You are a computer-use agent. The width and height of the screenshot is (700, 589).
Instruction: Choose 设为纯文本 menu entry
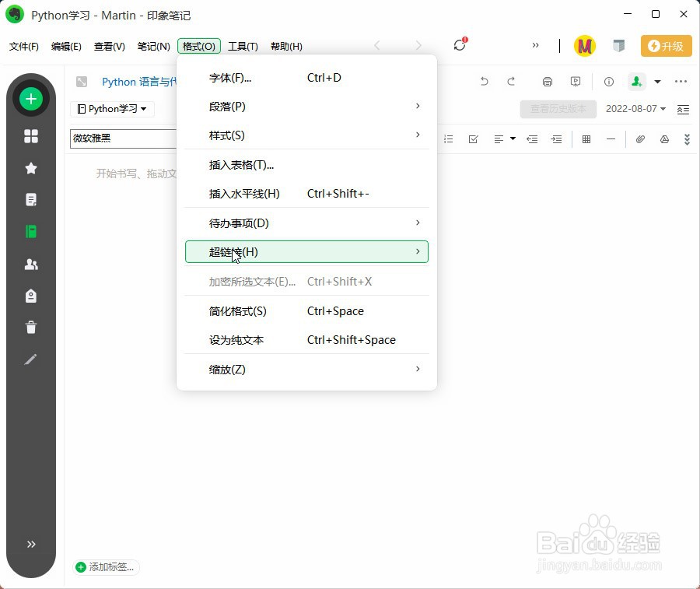point(306,340)
